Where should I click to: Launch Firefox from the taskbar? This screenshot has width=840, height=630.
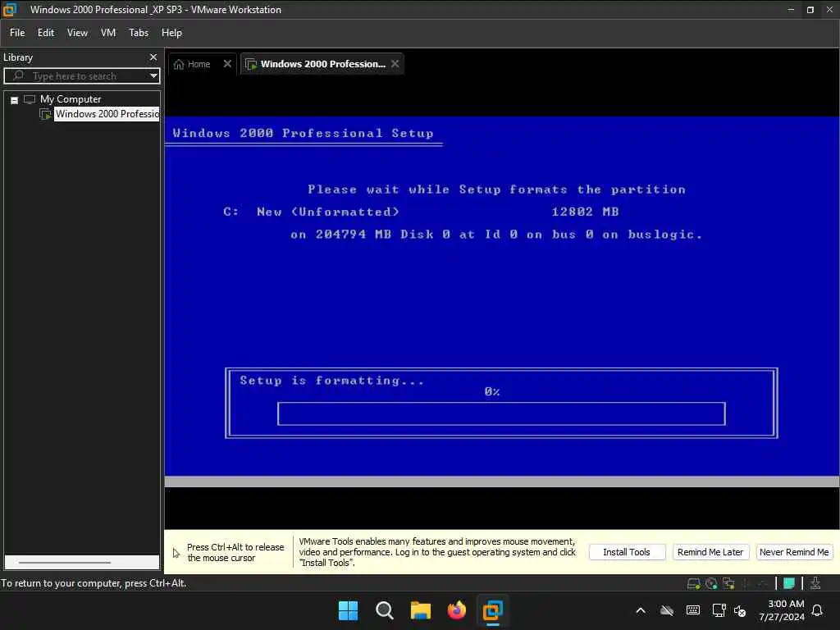pos(456,610)
